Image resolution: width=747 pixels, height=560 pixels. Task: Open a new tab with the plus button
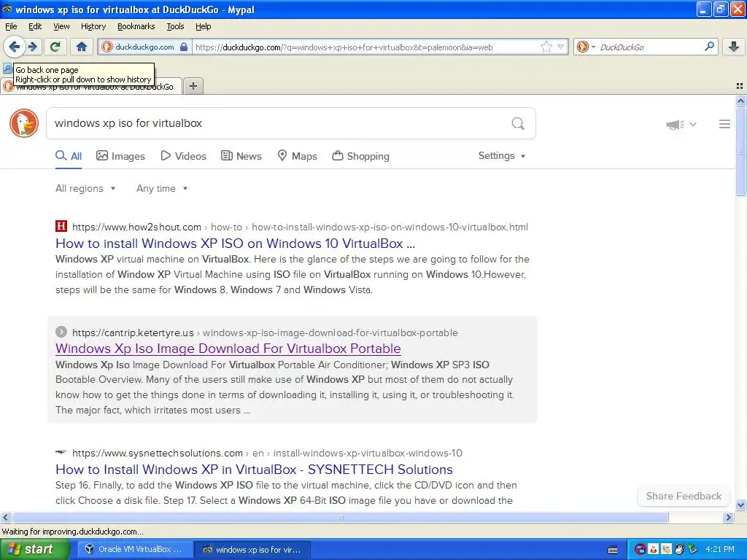(193, 86)
